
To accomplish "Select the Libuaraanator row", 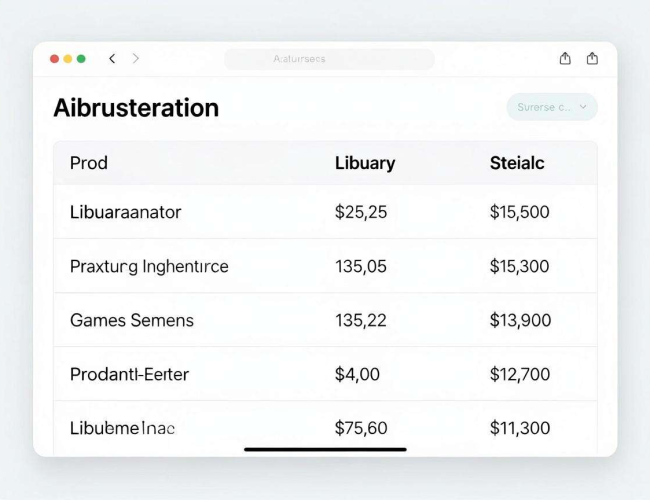I will click(x=325, y=212).
